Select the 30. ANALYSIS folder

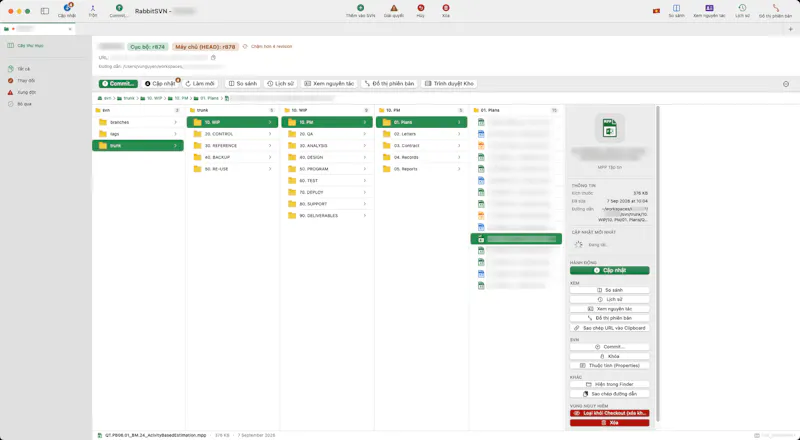tap(327, 145)
